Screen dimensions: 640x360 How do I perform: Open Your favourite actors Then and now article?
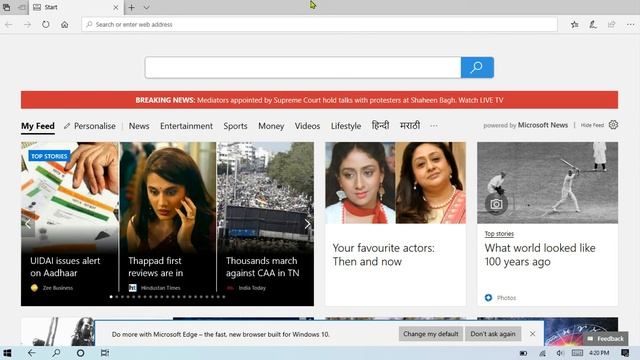pyautogui.click(x=383, y=255)
